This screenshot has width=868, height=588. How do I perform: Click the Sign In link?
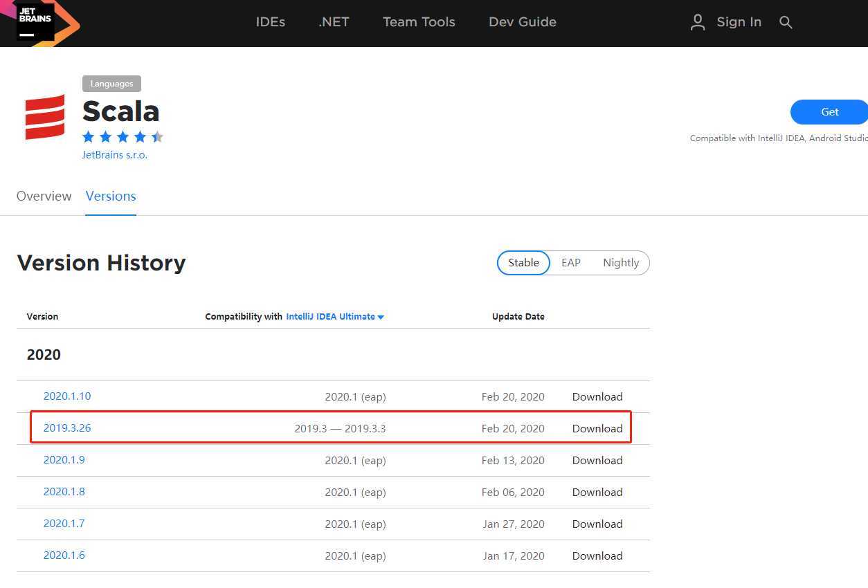tap(739, 22)
